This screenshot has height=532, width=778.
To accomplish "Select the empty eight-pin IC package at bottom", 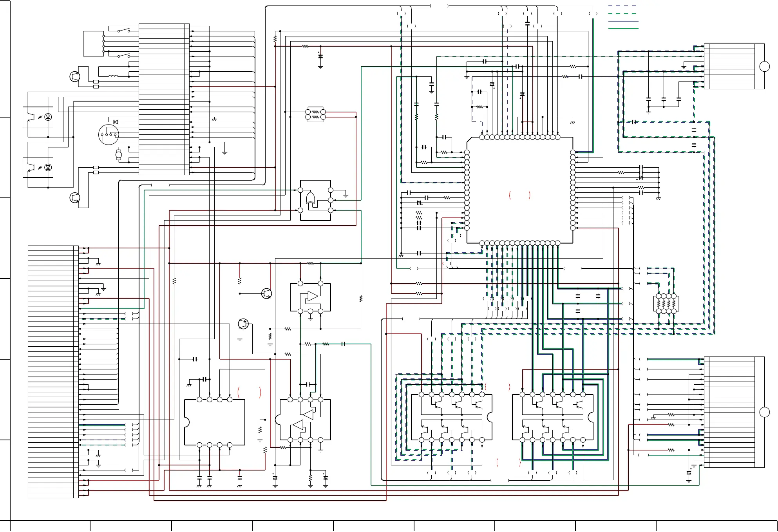I will coord(215,422).
